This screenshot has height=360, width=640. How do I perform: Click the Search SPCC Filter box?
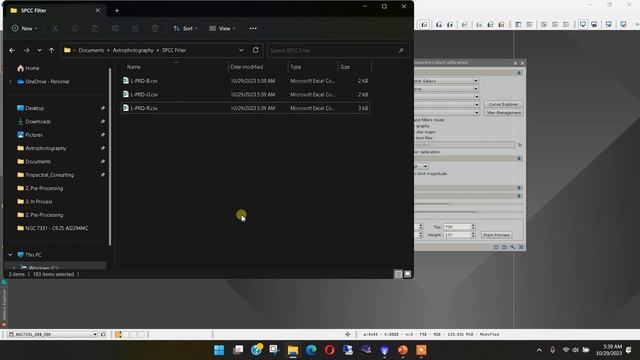tap(338, 51)
